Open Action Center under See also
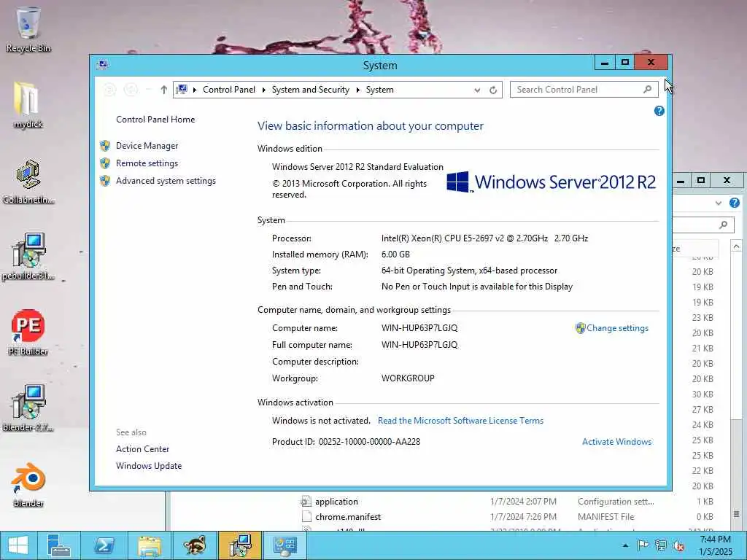Screen dimensions: 747x560 pos(142,449)
